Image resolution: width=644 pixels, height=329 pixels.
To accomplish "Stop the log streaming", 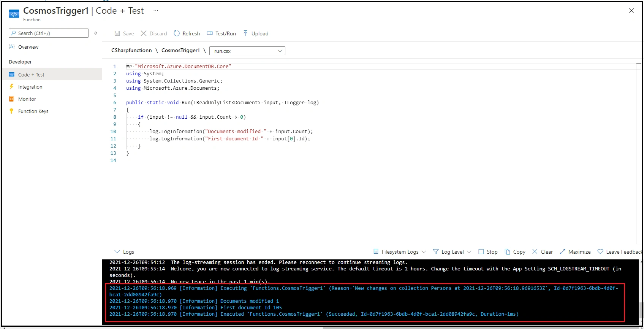I will (492, 252).
